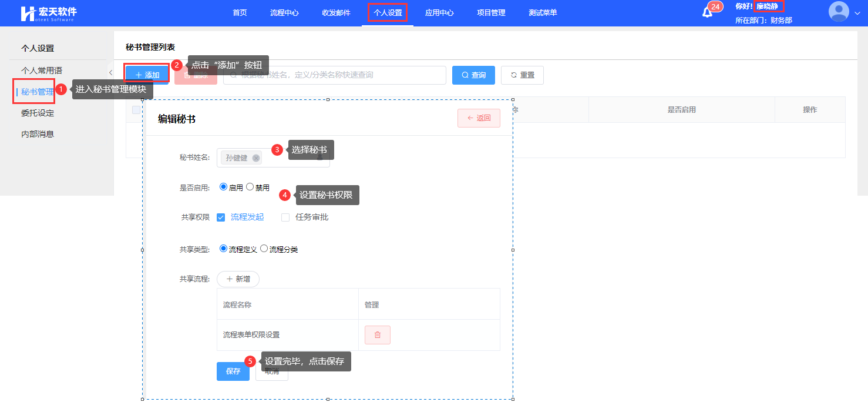Click the user avatar picture

pyautogui.click(x=838, y=12)
